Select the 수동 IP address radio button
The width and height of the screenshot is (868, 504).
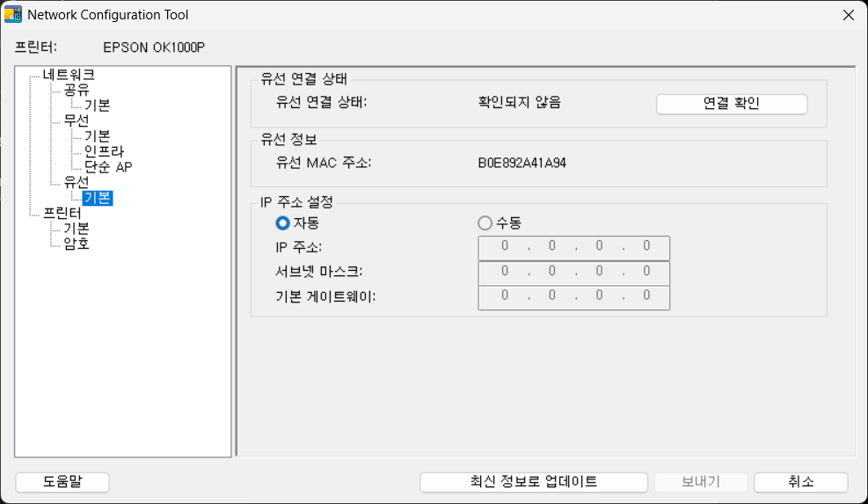(x=485, y=223)
